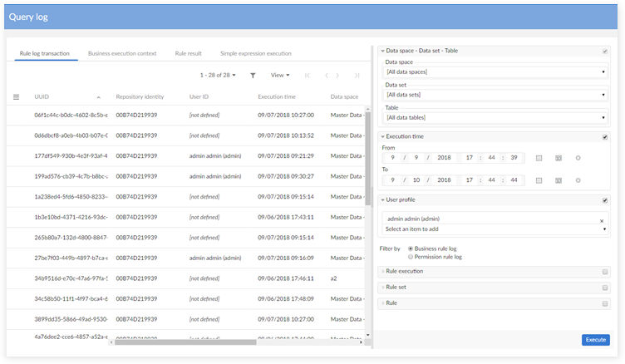Expand the Rule section
The height and width of the screenshot is (364, 625).
[x=382, y=303]
